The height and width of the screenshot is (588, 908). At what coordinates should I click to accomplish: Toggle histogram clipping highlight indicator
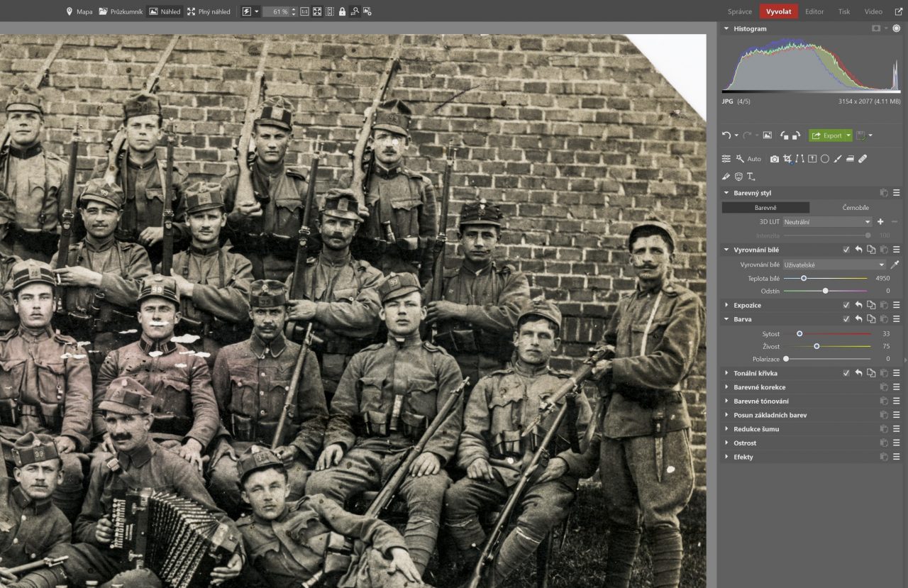(897, 28)
